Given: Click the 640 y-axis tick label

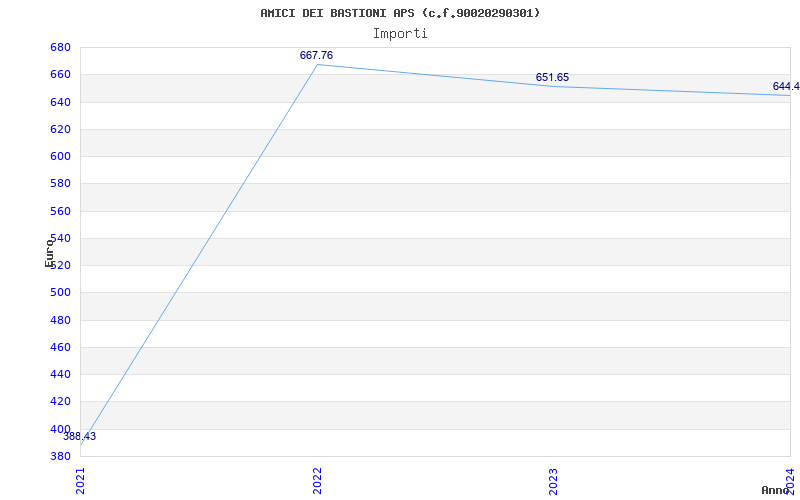Looking at the screenshot, I should pyautogui.click(x=60, y=102).
